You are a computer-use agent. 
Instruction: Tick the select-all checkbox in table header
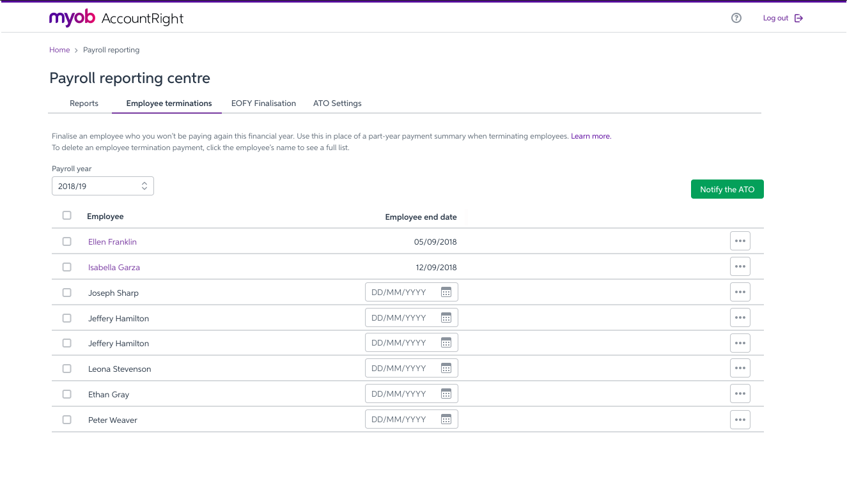tap(67, 216)
